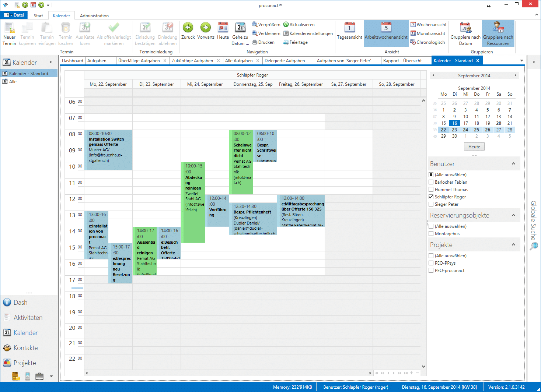Collapse the Projekte filter section

[513, 245]
